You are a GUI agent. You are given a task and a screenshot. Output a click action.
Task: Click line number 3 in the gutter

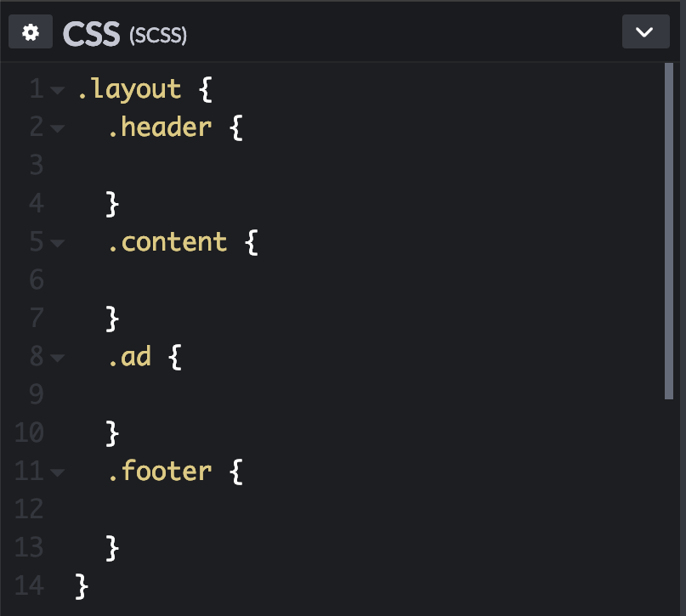(36, 165)
